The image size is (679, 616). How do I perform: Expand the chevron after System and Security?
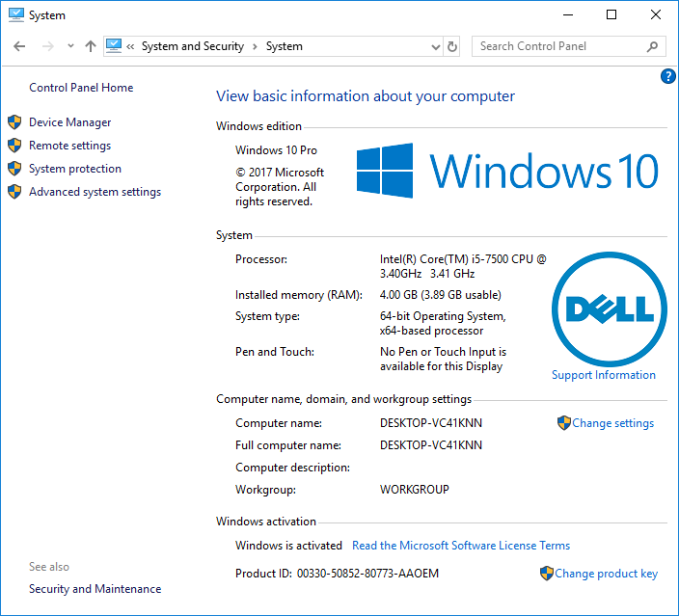(x=255, y=46)
